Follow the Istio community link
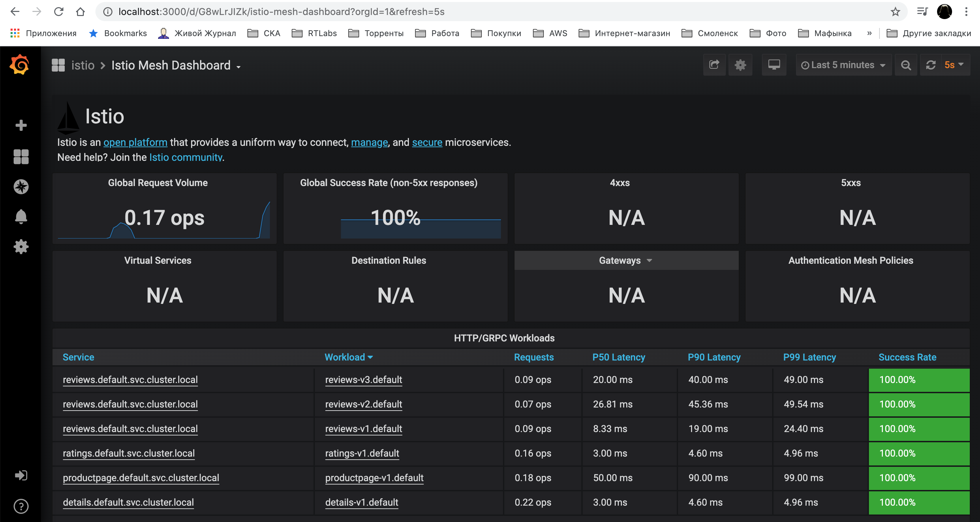Viewport: 980px width, 522px height. tap(185, 157)
